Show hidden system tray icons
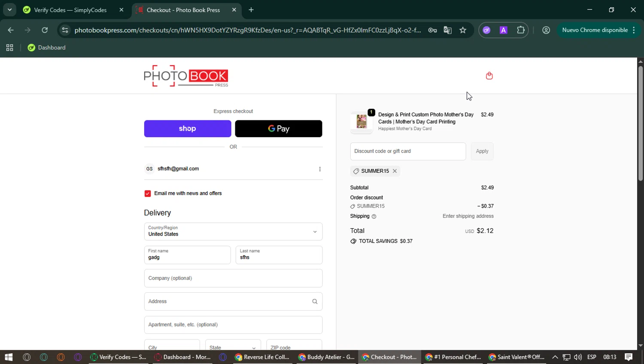Viewport: 644px width, 364px height. pos(555,357)
